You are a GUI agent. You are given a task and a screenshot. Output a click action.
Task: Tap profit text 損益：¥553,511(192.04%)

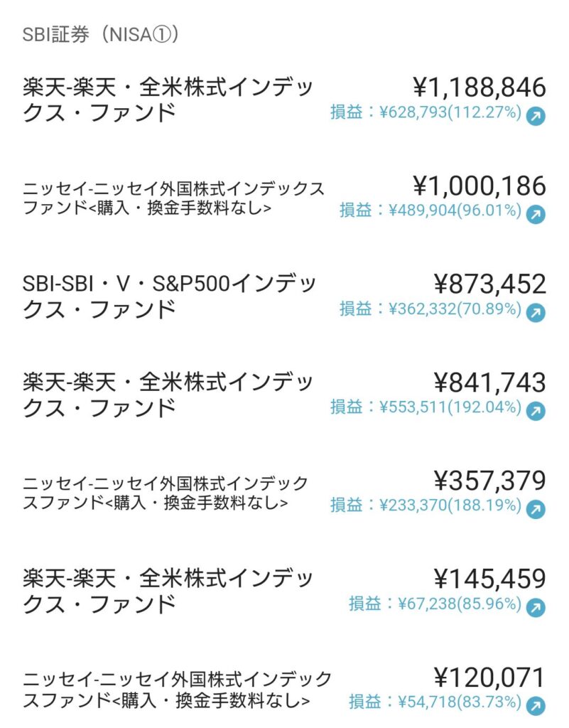[x=426, y=407]
